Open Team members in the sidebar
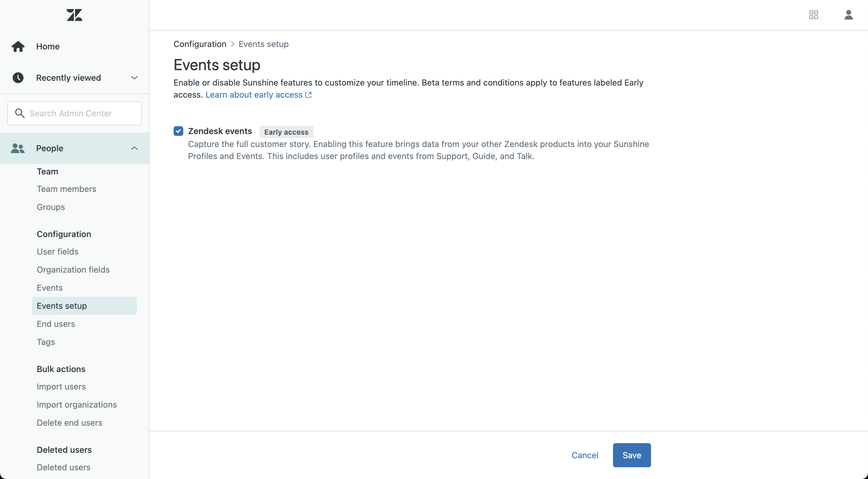The width and height of the screenshot is (868, 479). click(x=66, y=189)
